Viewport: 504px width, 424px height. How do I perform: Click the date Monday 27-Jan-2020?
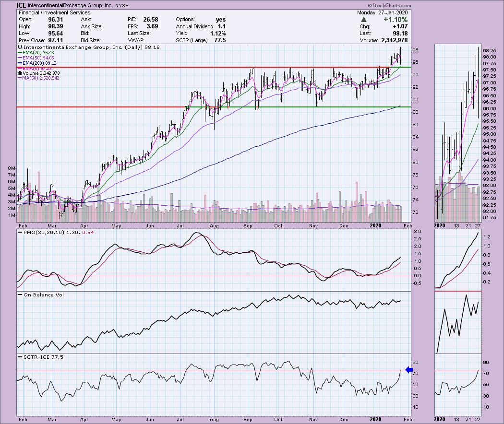point(383,12)
